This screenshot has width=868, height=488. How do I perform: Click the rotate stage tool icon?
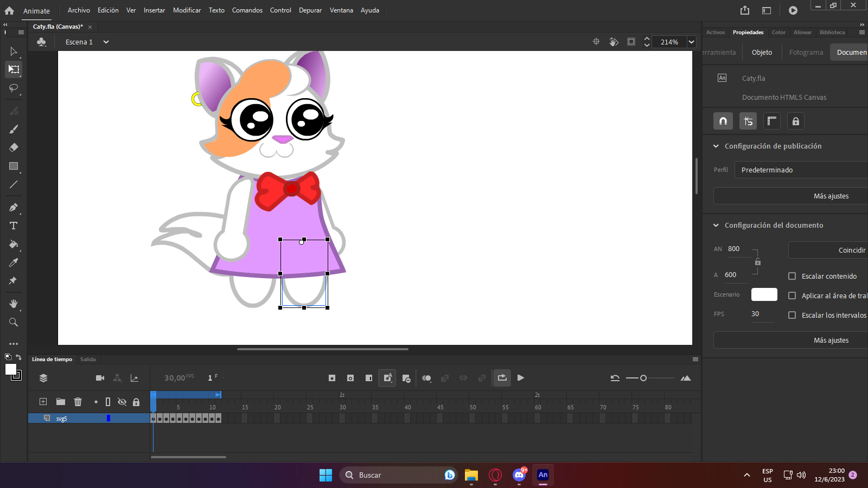[x=614, y=42]
